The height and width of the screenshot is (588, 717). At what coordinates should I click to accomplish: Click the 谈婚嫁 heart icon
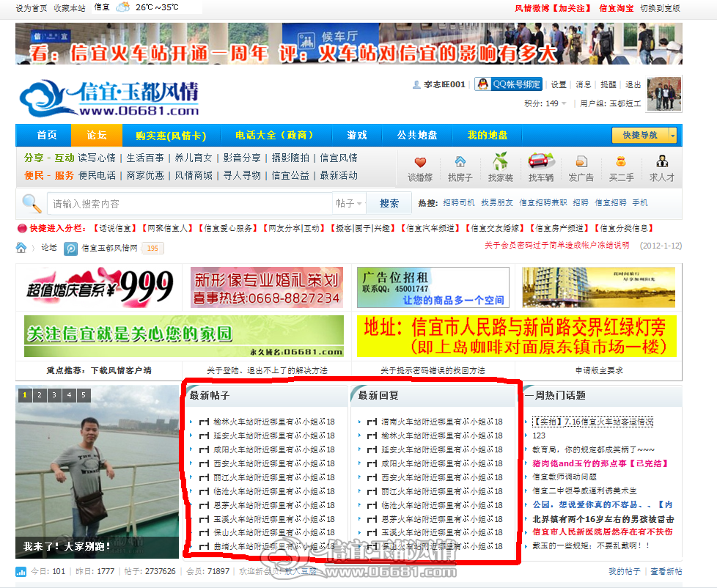420,162
